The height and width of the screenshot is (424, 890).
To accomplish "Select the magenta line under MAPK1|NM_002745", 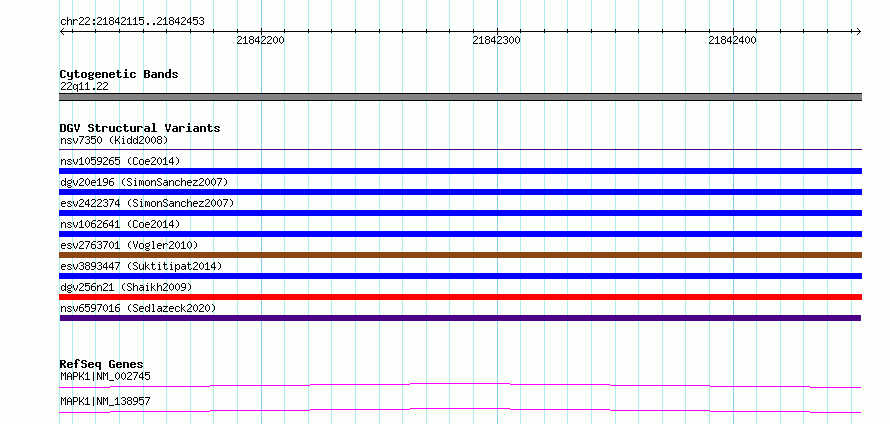I will click(x=460, y=385).
